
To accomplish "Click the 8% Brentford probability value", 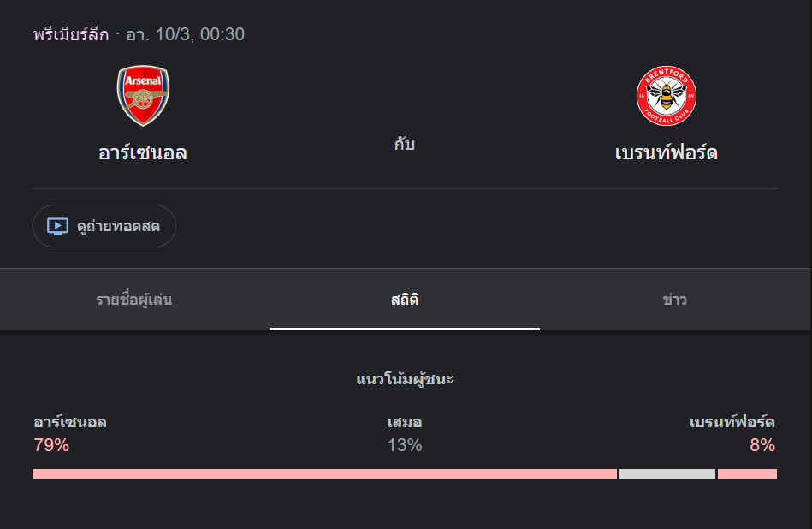I will pyautogui.click(x=762, y=445).
